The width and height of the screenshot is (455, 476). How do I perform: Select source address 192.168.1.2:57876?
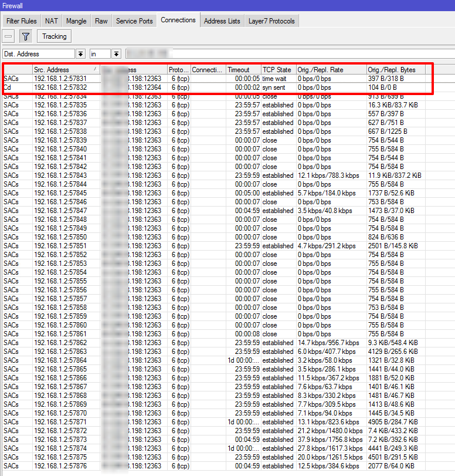point(60,466)
